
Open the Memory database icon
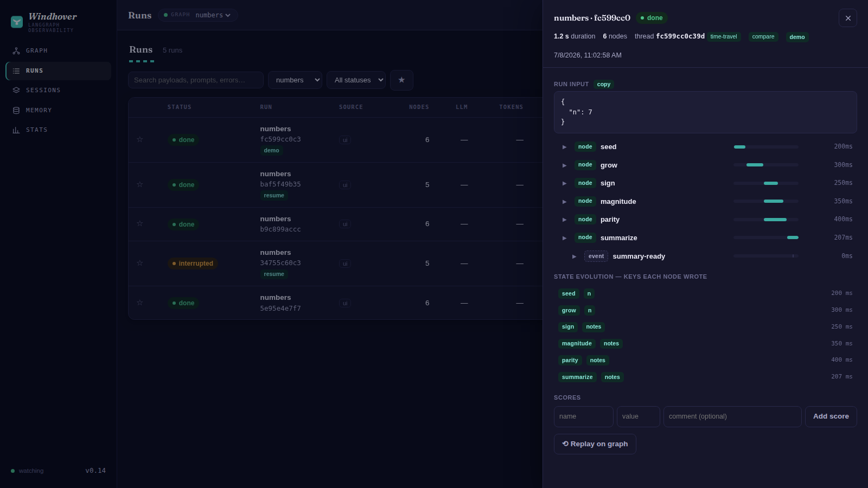[x=16, y=111]
